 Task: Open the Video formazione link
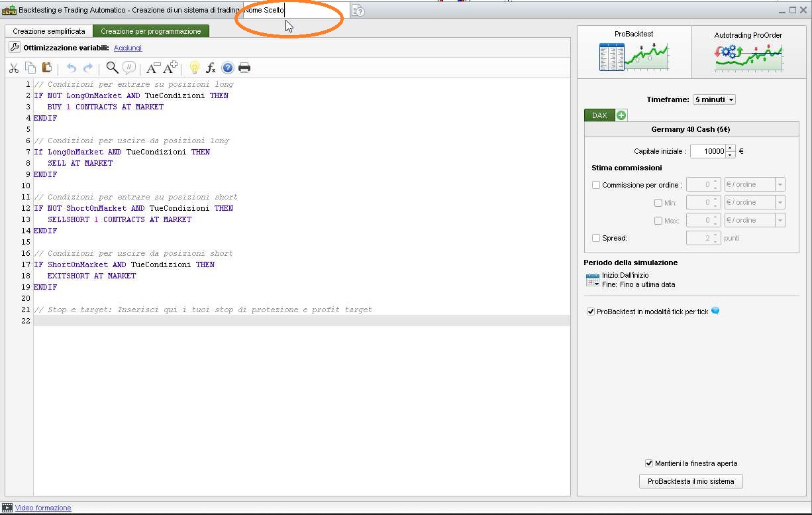pos(43,508)
